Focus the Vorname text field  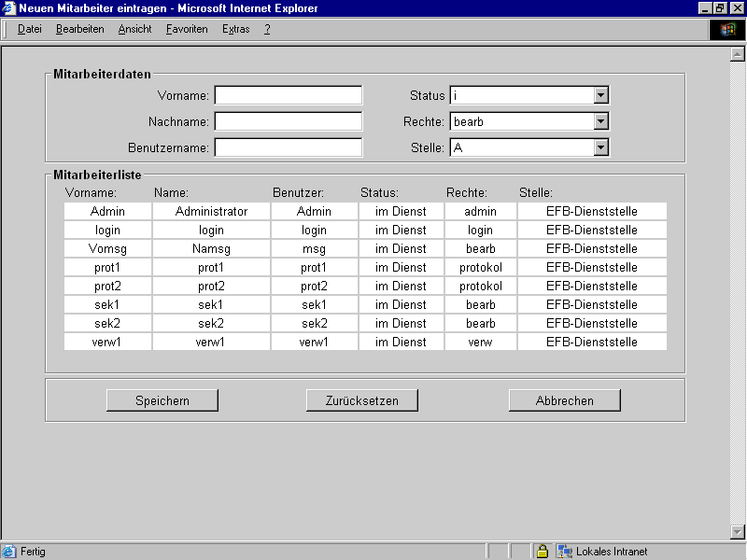(x=288, y=95)
